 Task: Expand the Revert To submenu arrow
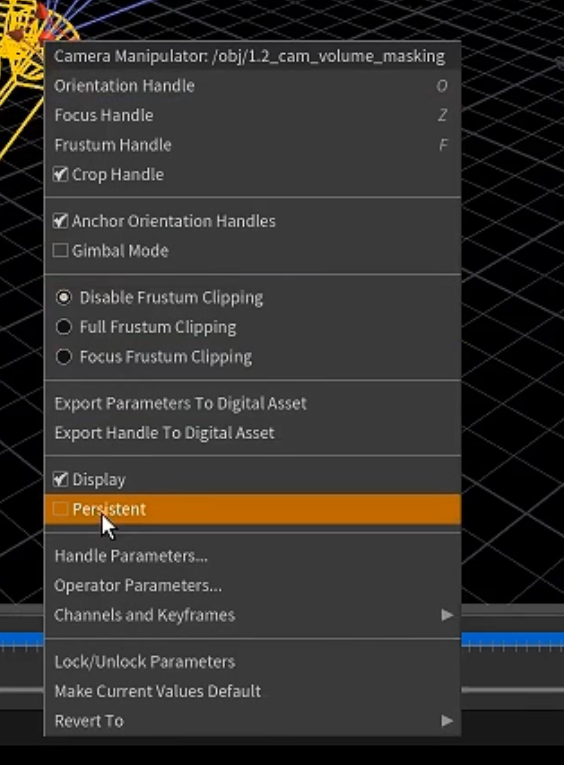click(x=447, y=721)
